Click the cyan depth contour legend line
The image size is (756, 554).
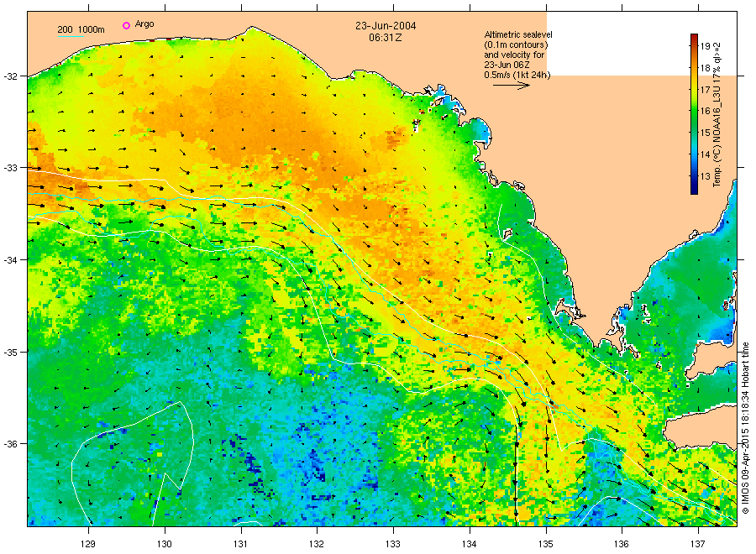pos(71,36)
